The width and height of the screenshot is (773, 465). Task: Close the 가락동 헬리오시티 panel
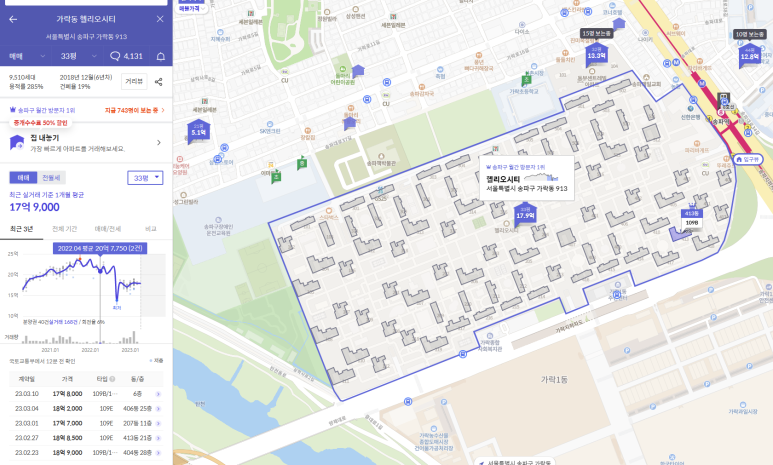pyautogui.click(x=160, y=19)
